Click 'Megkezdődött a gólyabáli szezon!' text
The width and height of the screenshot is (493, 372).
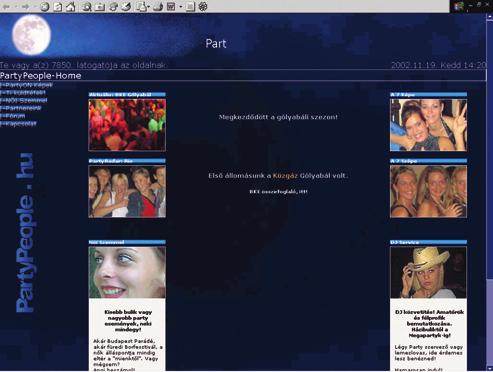pos(278,117)
